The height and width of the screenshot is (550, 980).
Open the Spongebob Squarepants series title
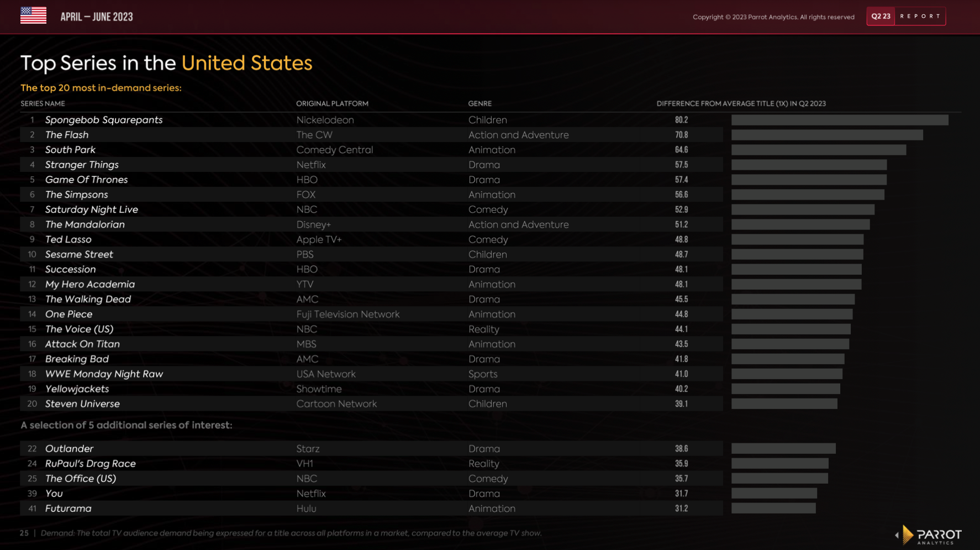click(x=104, y=120)
